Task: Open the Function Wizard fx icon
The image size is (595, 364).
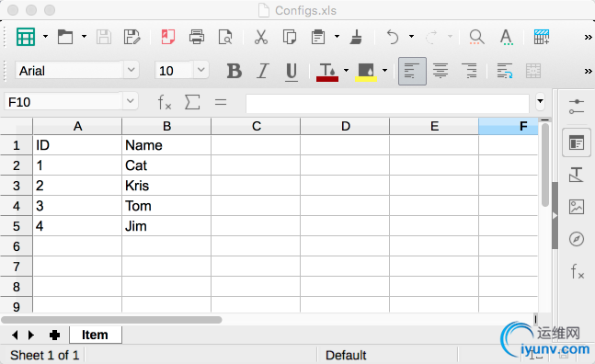Action: tap(165, 102)
